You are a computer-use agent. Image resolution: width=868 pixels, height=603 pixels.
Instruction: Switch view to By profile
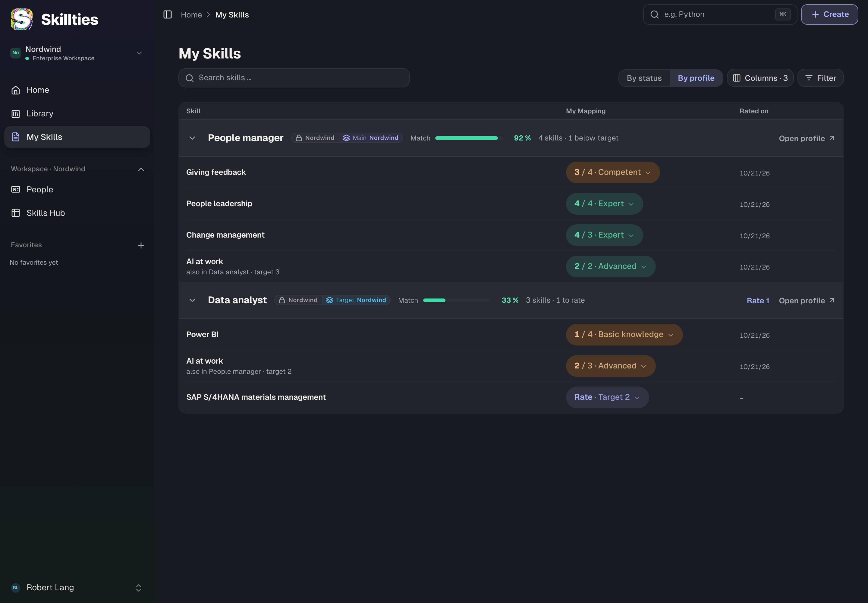(696, 78)
